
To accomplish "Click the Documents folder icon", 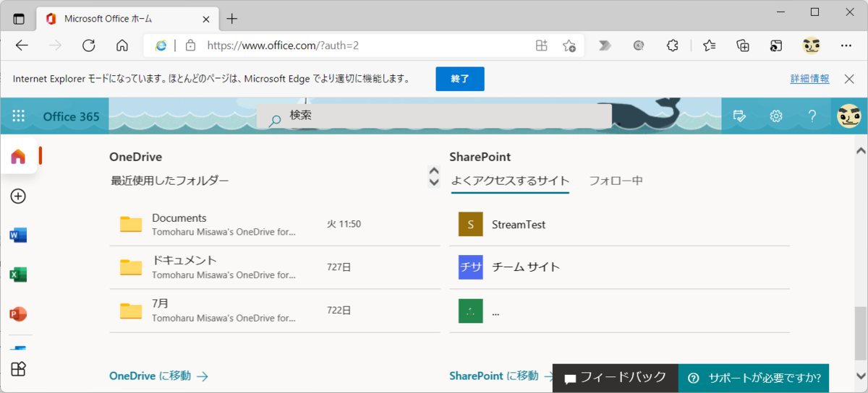I will 131,225.
